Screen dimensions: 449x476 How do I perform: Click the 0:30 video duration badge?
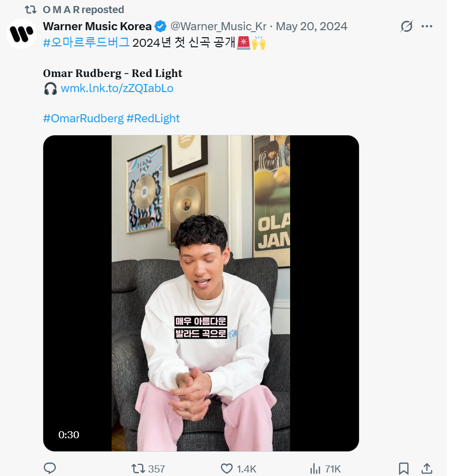pyautogui.click(x=69, y=435)
